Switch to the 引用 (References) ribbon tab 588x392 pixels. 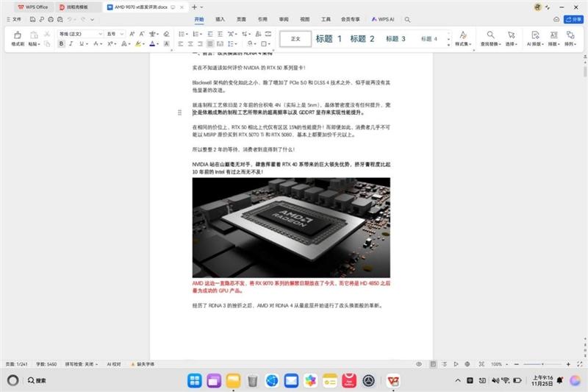coord(262,19)
